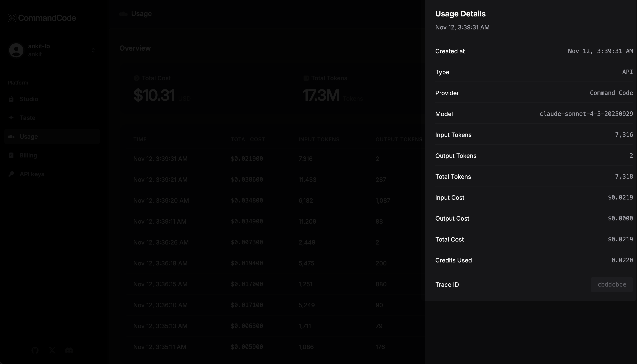Open the API keys page
This screenshot has height=364, width=637.
tap(32, 174)
